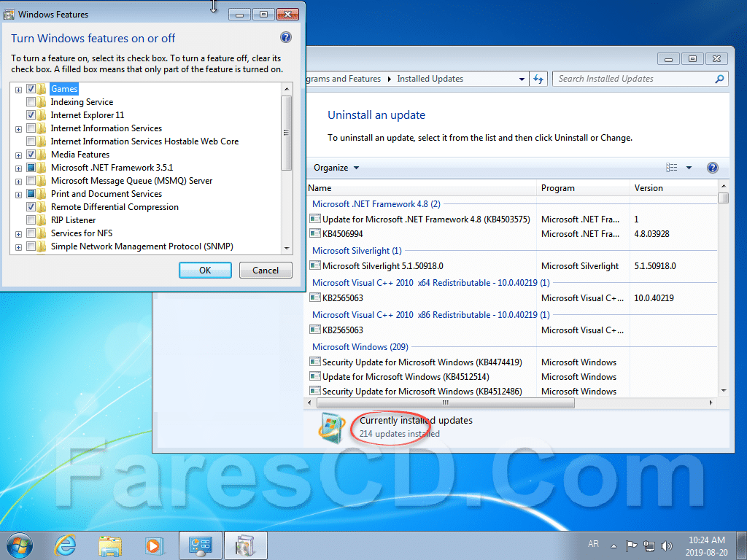Confirm Windows Features with OK
This screenshot has height=560, width=747.
point(205,270)
